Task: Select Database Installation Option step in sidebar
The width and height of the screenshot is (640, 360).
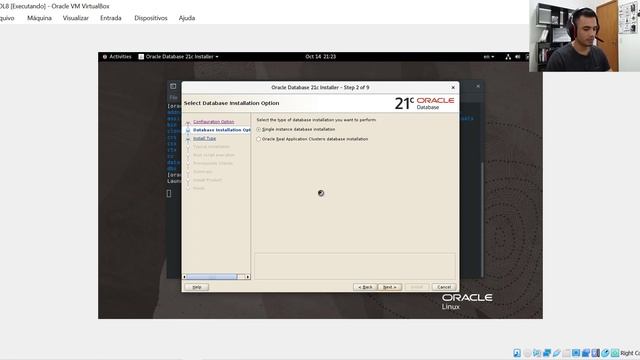Action: [222, 130]
